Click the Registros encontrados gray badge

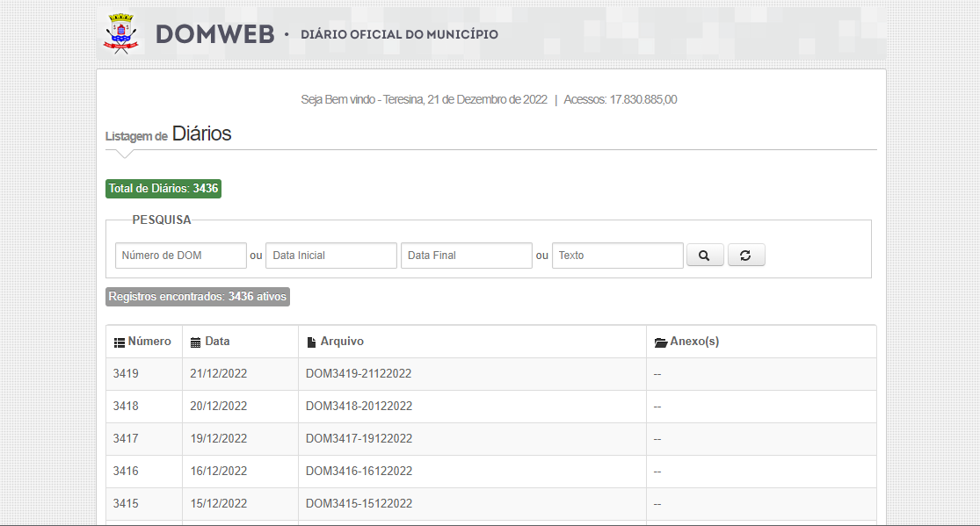click(x=197, y=297)
